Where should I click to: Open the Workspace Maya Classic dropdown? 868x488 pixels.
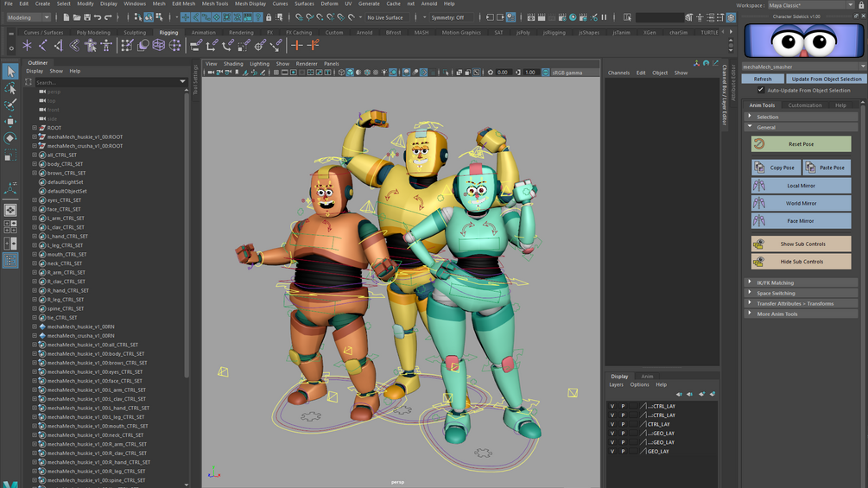(810, 5)
